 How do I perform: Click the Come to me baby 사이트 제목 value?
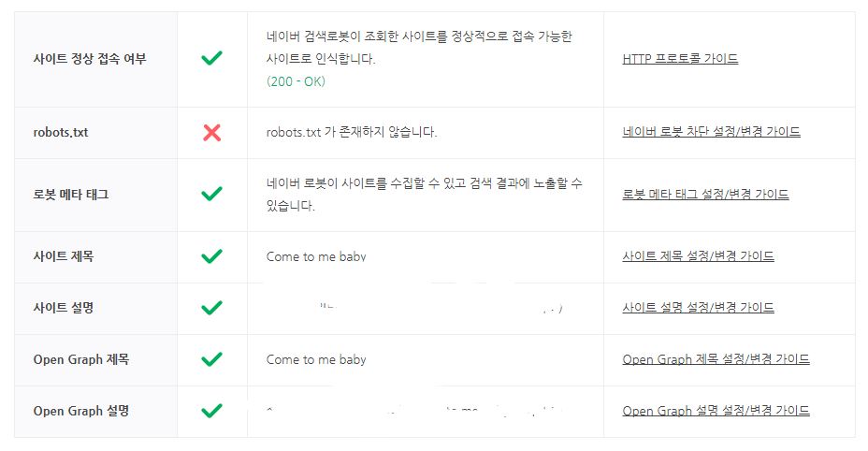[316, 255]
